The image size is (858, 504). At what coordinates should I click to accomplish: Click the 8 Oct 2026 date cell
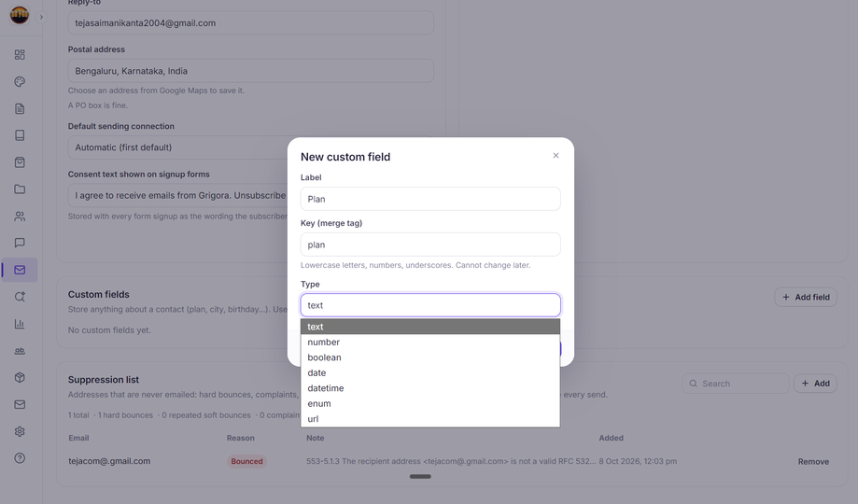coord(638,461)
